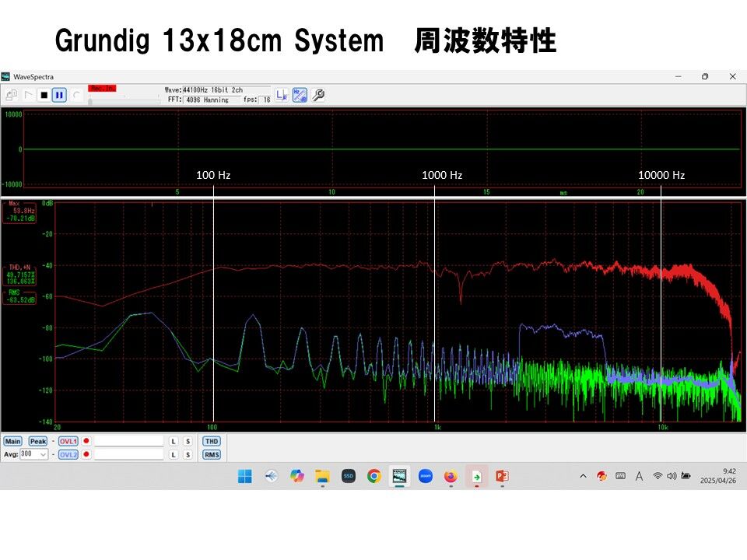The height and width of the screenshot is (560, 747).
Task: Click the Rec. In. red indicator label
Action: click(x=102, y=88)
